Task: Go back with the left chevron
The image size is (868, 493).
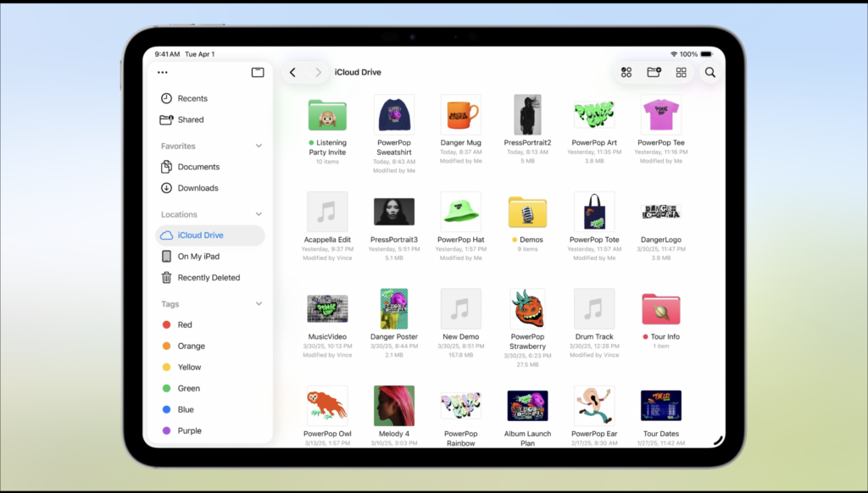Action: 292,73
